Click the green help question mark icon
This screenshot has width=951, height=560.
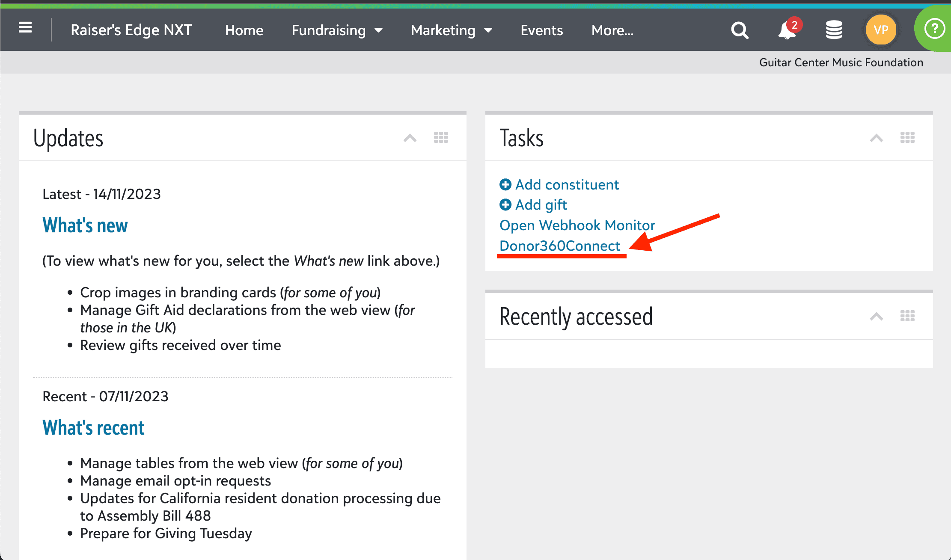935,29
